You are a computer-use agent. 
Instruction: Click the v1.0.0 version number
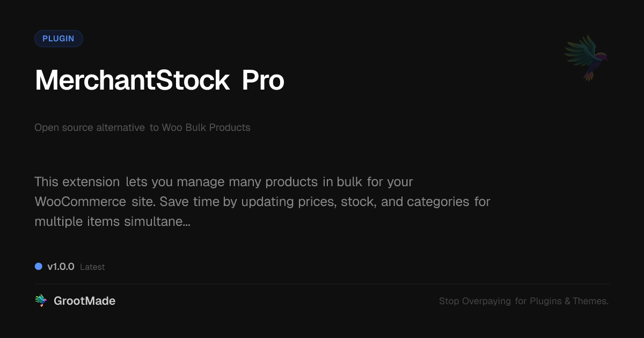61,267
